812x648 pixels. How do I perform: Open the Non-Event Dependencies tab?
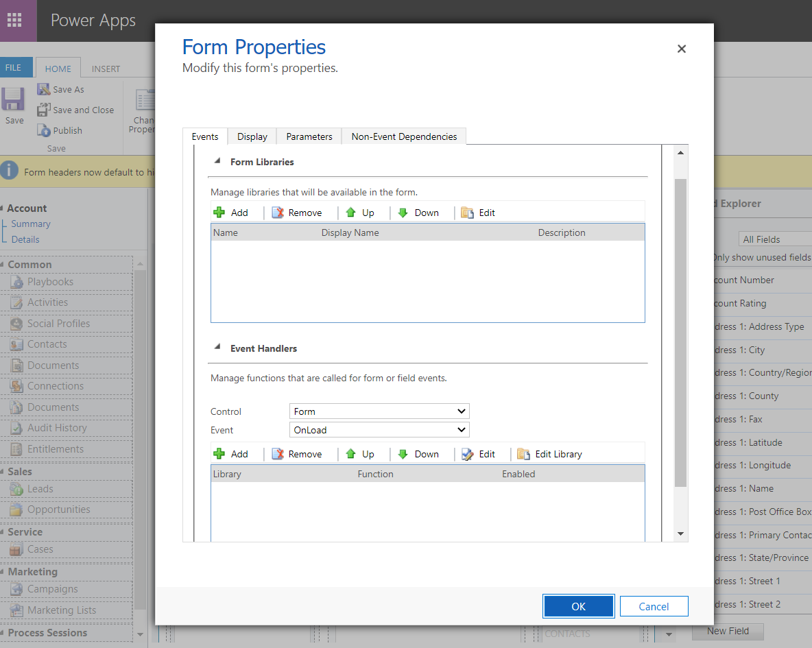(404, 136)
